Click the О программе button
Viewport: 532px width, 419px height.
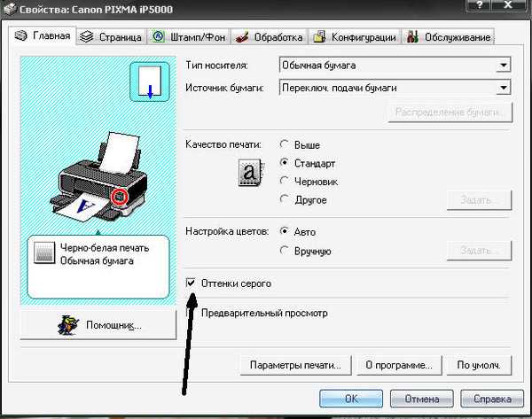399,365
